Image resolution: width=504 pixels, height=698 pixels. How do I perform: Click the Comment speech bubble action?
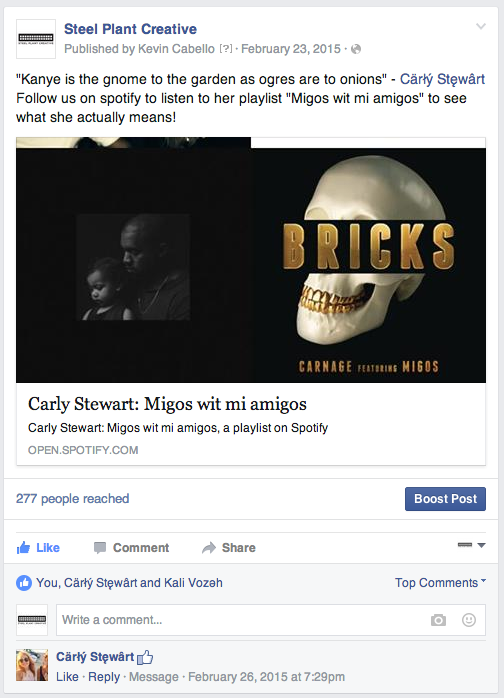pos(131,548)
